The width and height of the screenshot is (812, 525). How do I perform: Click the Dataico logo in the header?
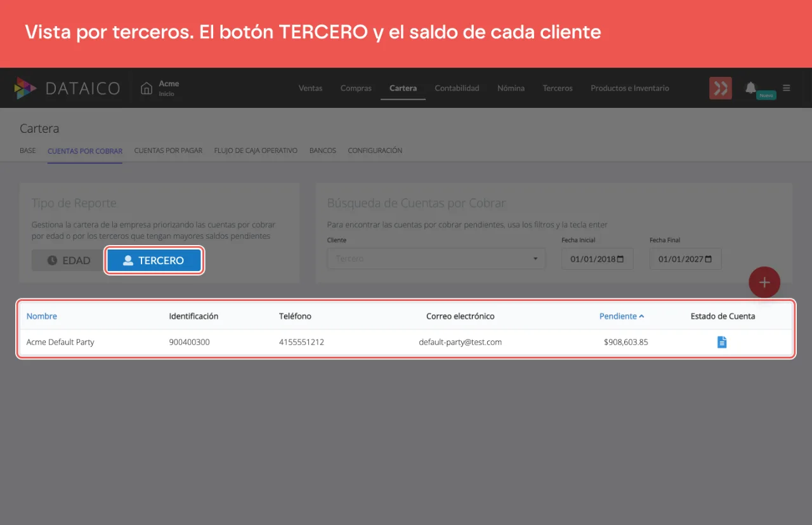(x=67, y=88)
